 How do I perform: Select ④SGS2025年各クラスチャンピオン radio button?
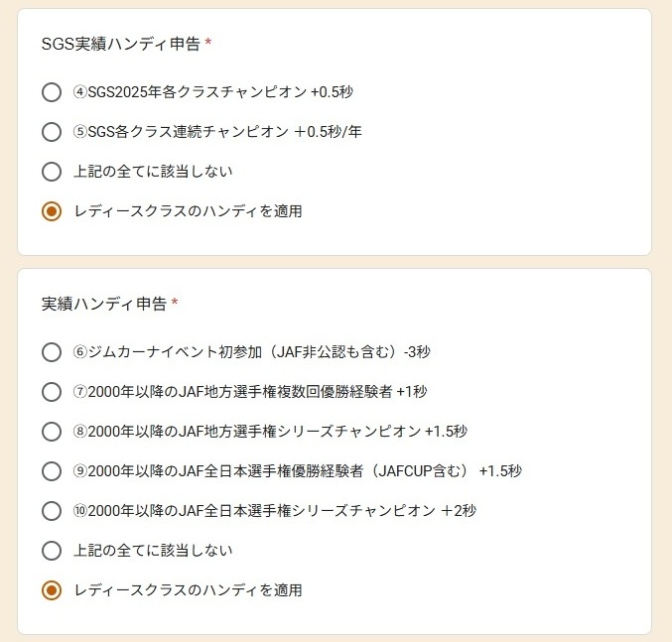52,92
